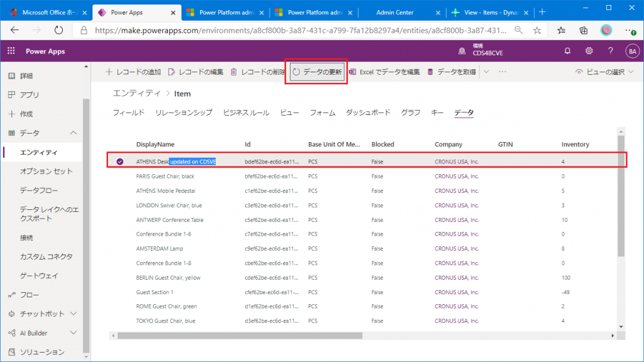The image size is (644, 362).
Task: Switch to the ダッシュボード tab
Action: [368, 112]
